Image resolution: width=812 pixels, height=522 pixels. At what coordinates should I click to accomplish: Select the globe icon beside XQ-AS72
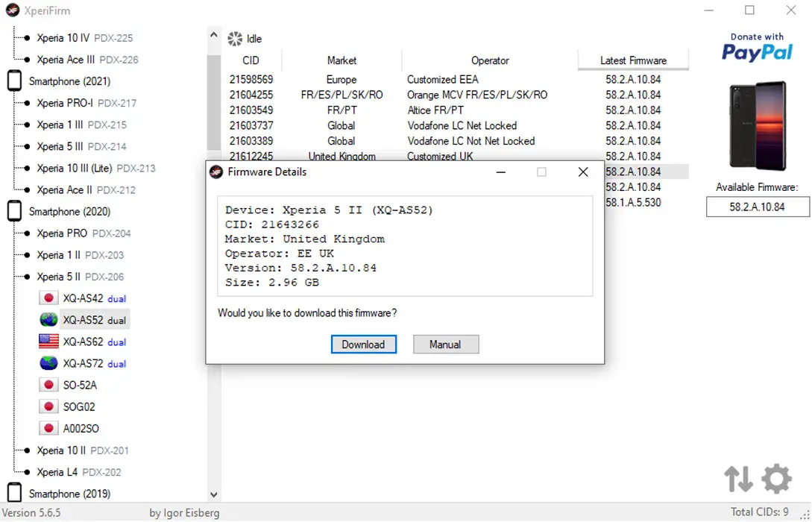48,364
